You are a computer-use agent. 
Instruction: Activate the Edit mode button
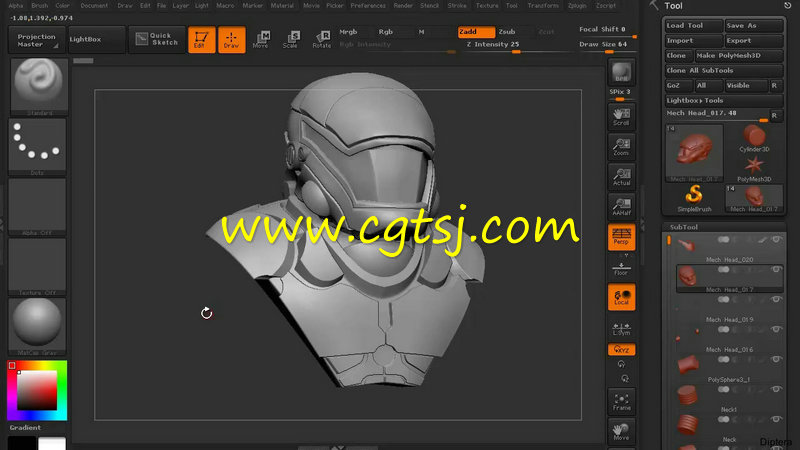(202, 39)
